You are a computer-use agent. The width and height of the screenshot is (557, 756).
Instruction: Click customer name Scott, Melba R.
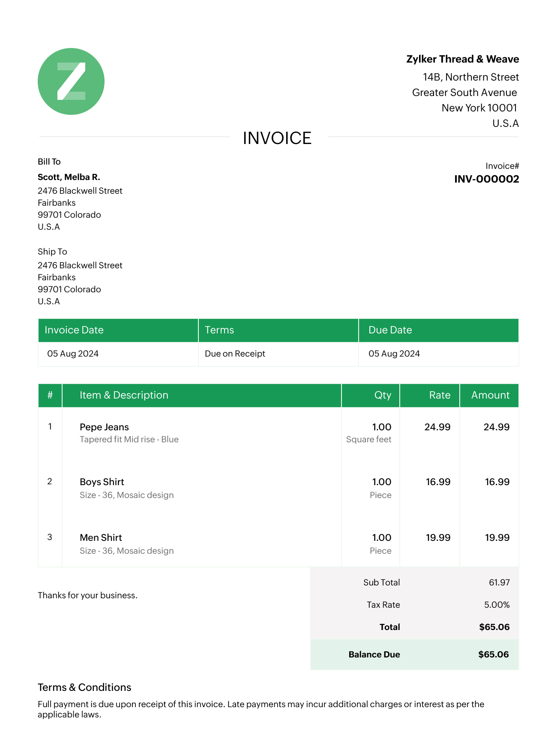[x=69, y=177]
